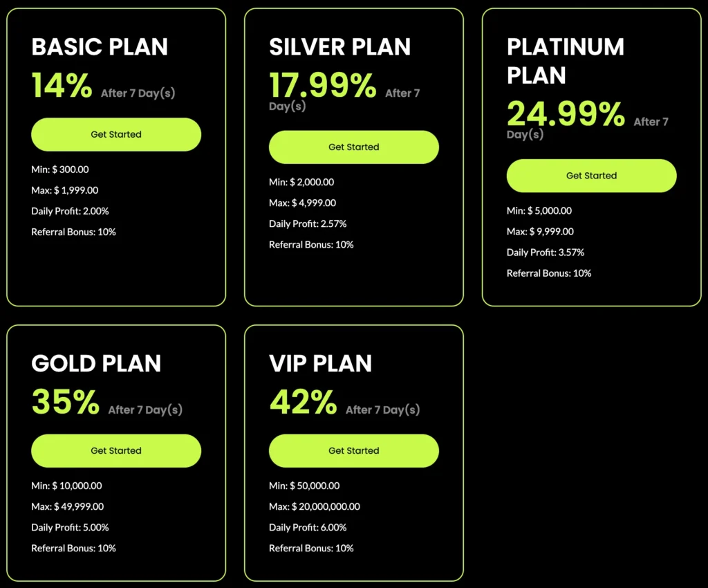The image size is (708, 588).
Task: Click the SILVER PLAN heading
Action: coord(339,47)
